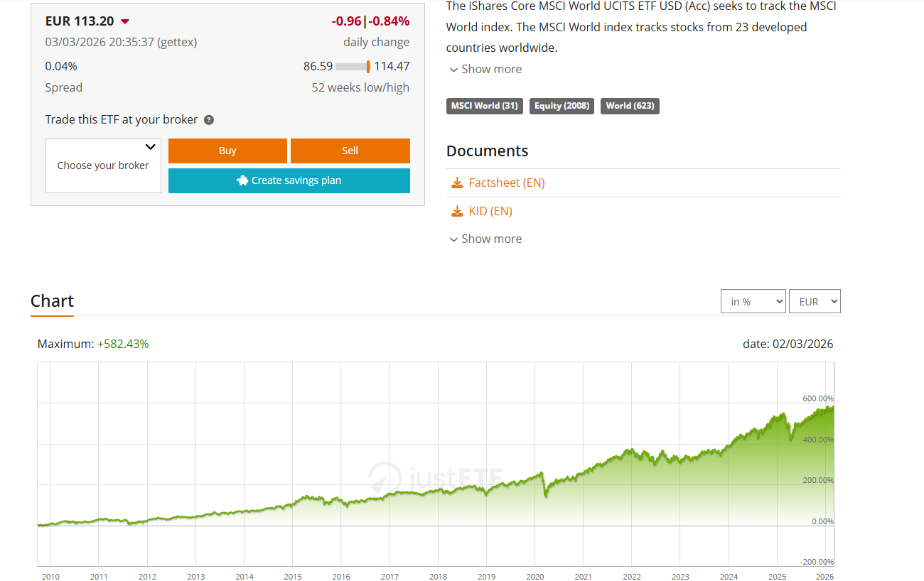924x581 pixels.
Task: Click the '2021' year label on the chart axis
Action: [x=583, y=577]
